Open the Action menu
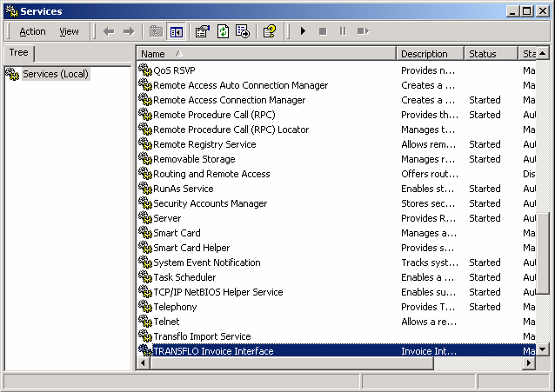 [x=32, y=31]
